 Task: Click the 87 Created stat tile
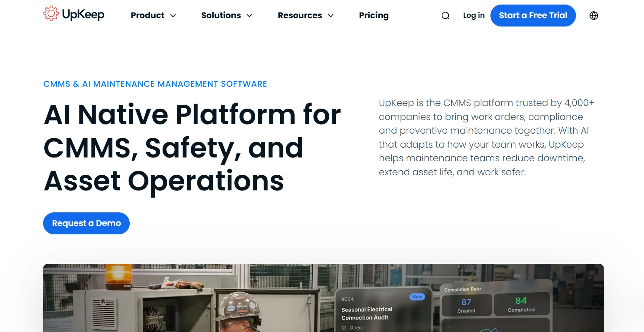[x=467, y=305]
